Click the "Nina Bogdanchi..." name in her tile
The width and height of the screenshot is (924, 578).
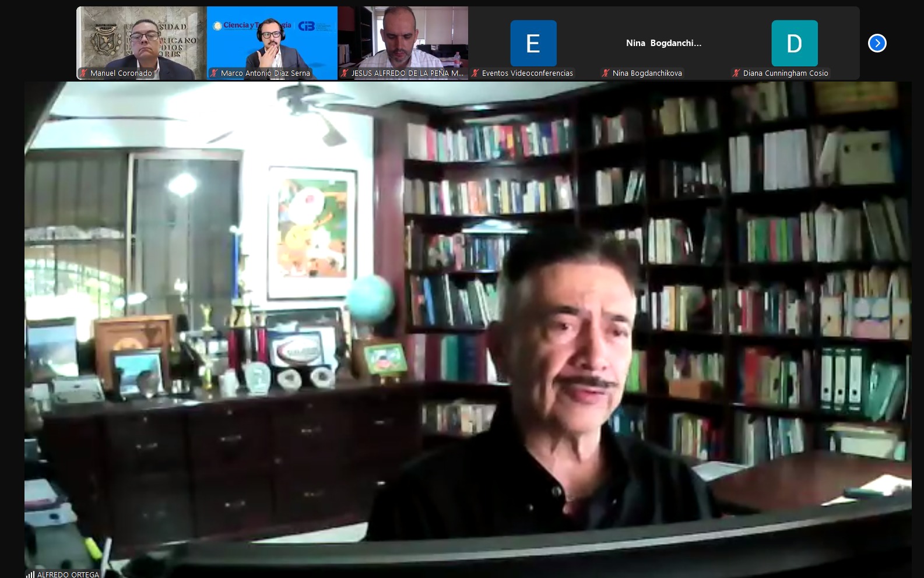click(663, 43)
